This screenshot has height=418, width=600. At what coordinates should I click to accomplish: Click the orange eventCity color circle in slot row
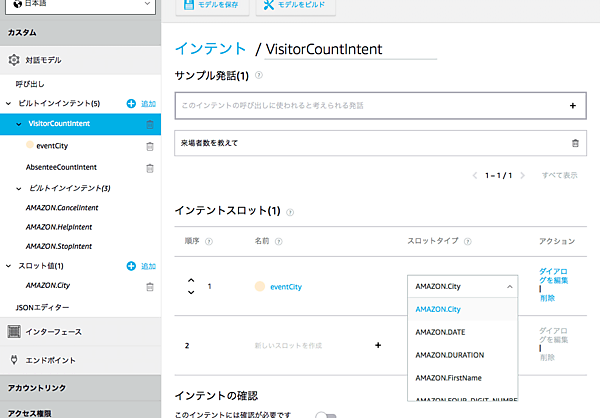pyautogui.click(x=260, y=287)
